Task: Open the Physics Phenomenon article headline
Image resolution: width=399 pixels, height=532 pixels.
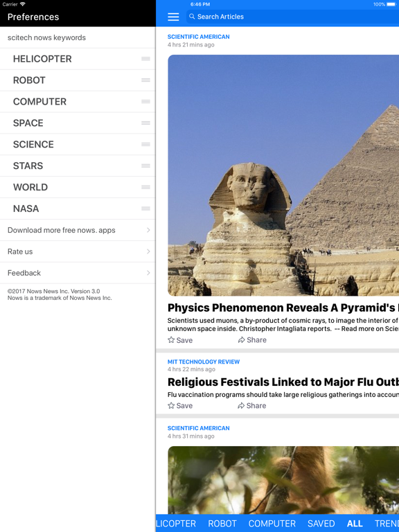Action: coord(283,308)
